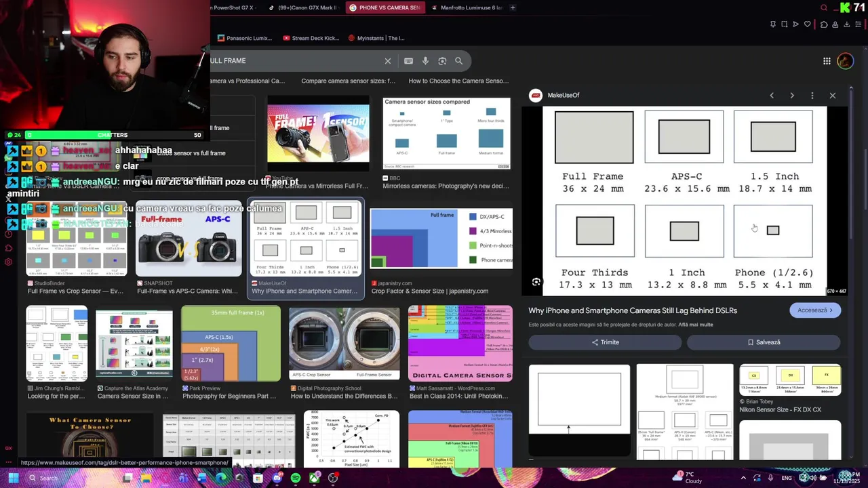Open the Matt Sassamatt Digital Camera Sensor thumbnail

point(460,343)
